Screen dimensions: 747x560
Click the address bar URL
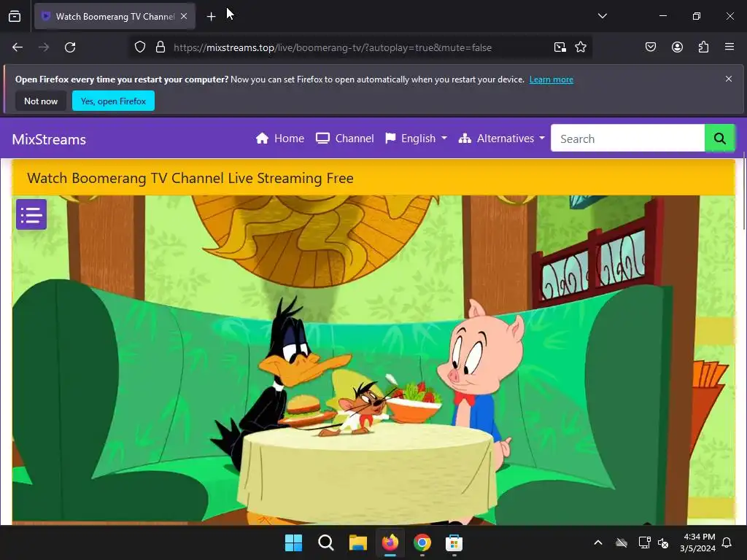(x=333, y=47)
